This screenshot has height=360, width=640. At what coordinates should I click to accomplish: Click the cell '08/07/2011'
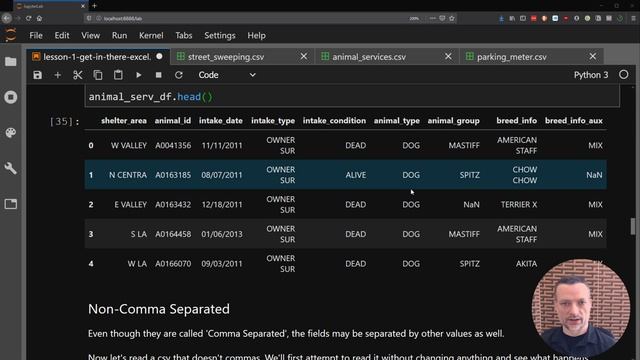[222, 175]
